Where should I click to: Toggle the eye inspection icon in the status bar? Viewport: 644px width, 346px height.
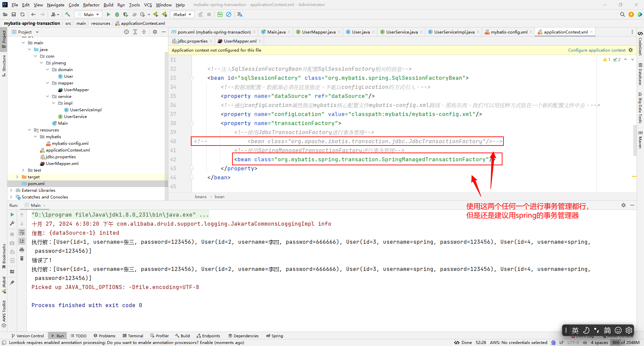585,342
